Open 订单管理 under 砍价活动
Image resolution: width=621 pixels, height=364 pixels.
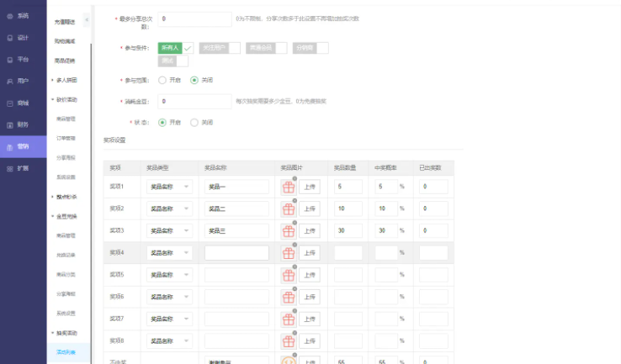pyautogui.click(x=66, y=139)
